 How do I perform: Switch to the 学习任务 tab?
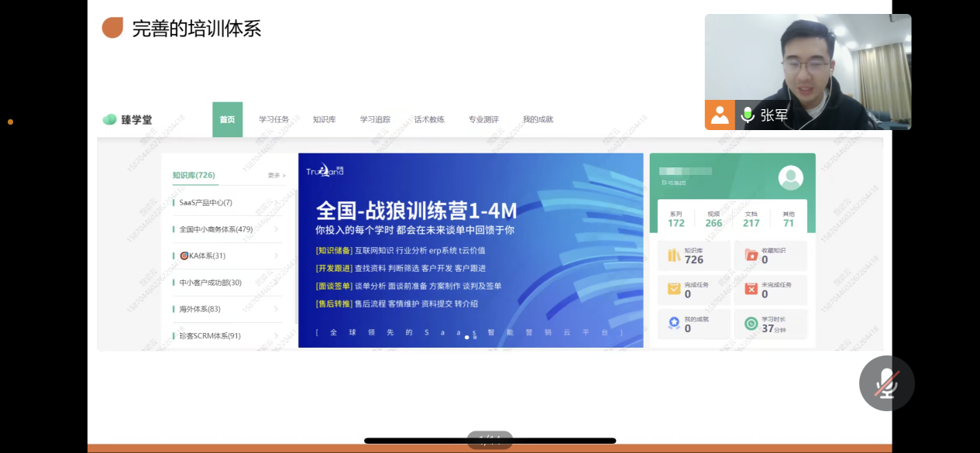273,119
